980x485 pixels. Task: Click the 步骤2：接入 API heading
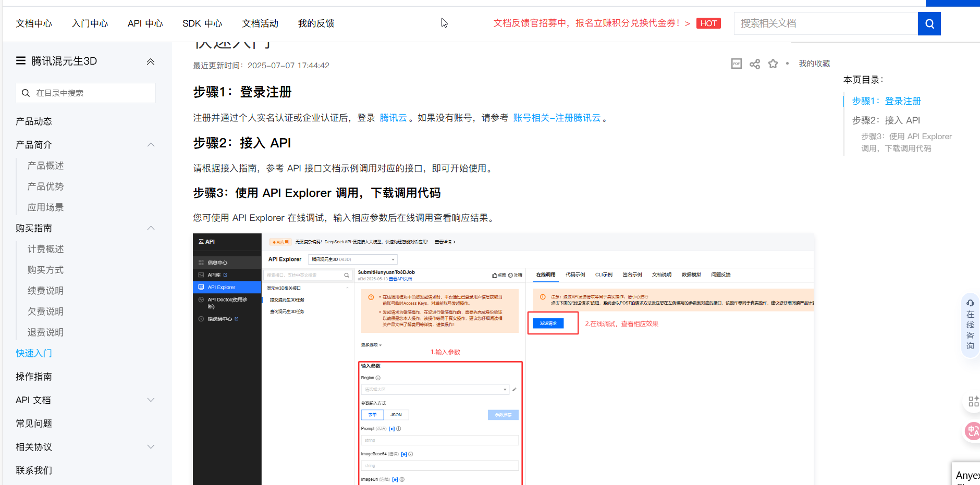(x=242, y=143)
